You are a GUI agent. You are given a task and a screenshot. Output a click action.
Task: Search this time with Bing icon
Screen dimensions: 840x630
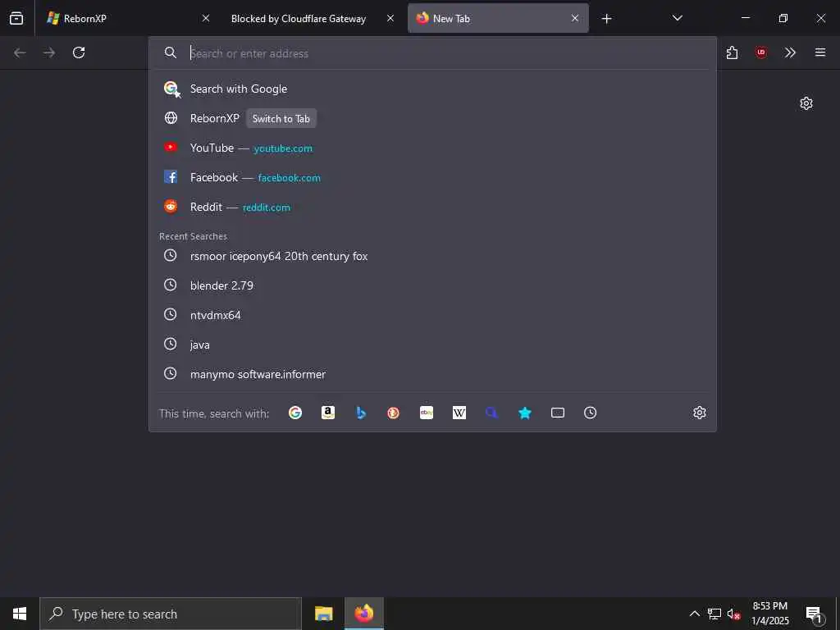(x=361, y=413)
